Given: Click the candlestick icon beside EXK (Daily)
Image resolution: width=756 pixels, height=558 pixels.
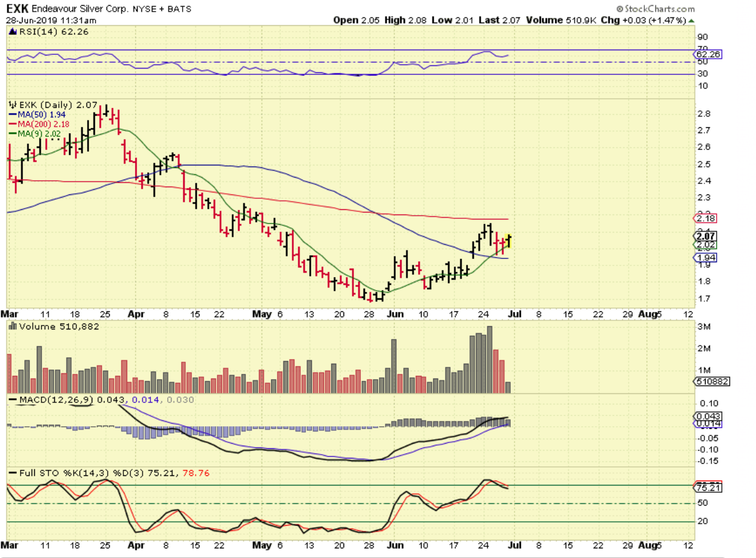Looking at the screenshot, I should tap(13, 105).
